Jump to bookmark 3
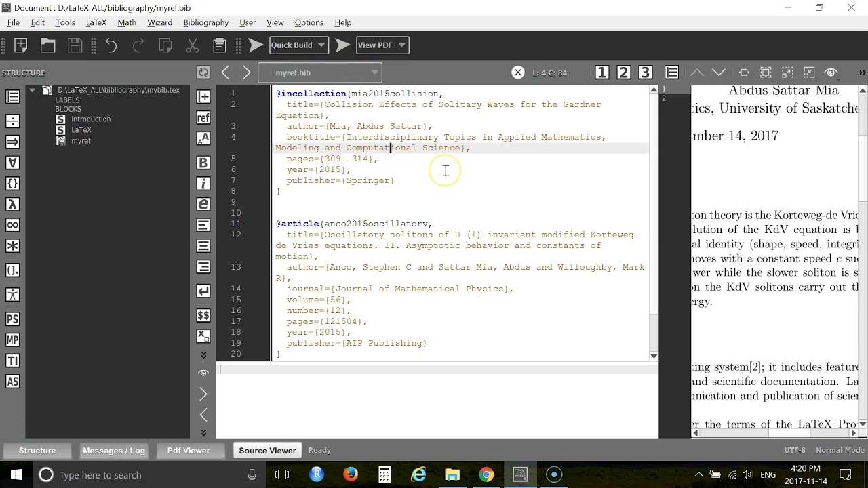This screenshot has width=868, height=488. click(645, 73)
